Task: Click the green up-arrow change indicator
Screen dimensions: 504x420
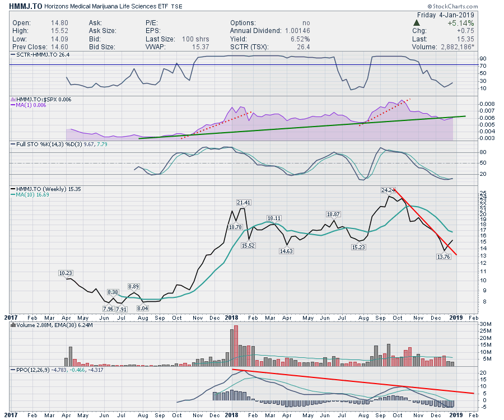Action: 417,23
